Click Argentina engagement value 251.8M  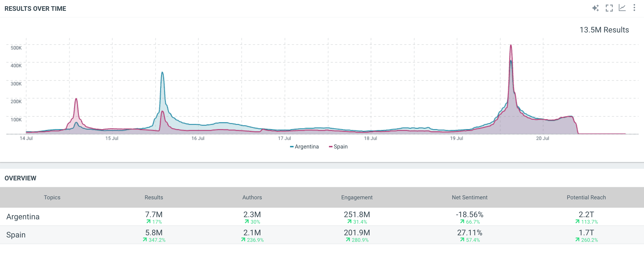[357, 214]
